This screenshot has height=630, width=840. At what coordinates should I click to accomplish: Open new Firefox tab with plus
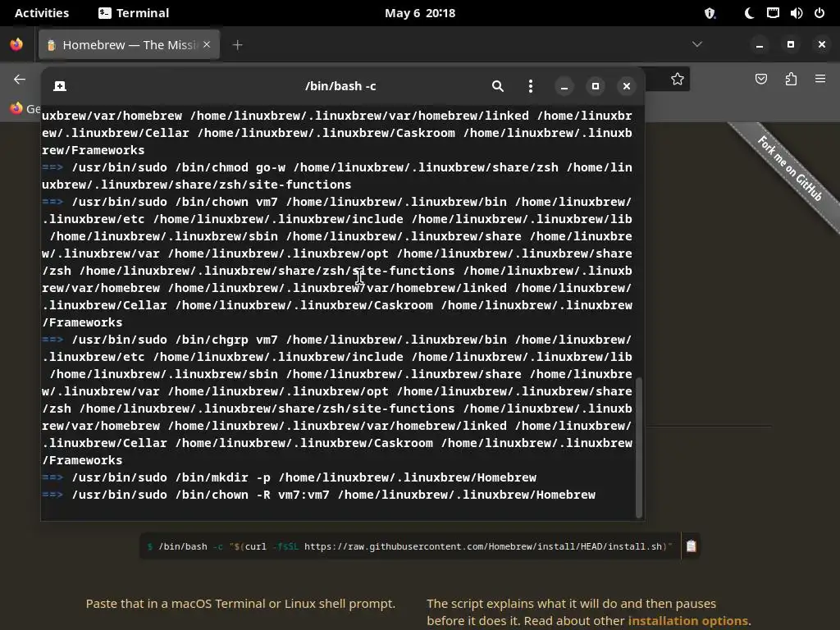tap(238, 45)
